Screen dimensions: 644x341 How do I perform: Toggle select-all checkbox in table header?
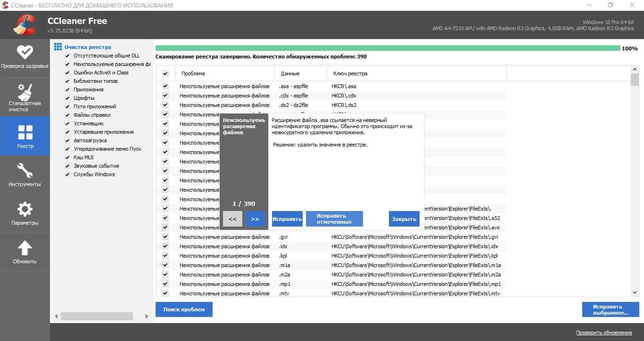click(165, 73)
